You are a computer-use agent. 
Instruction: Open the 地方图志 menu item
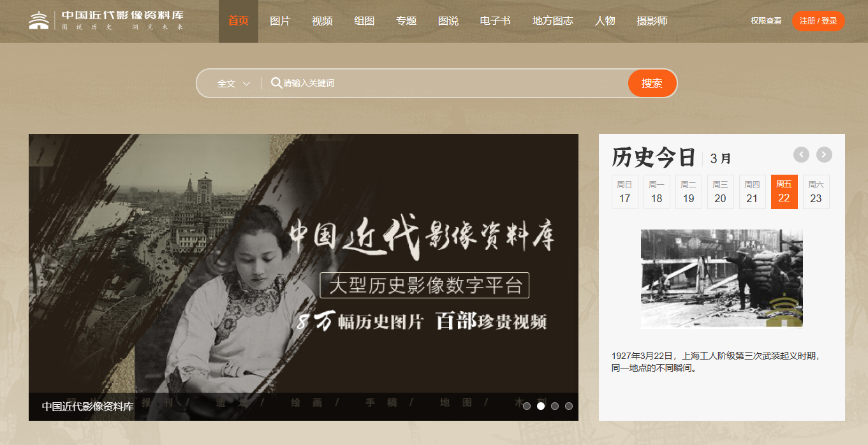553,21
